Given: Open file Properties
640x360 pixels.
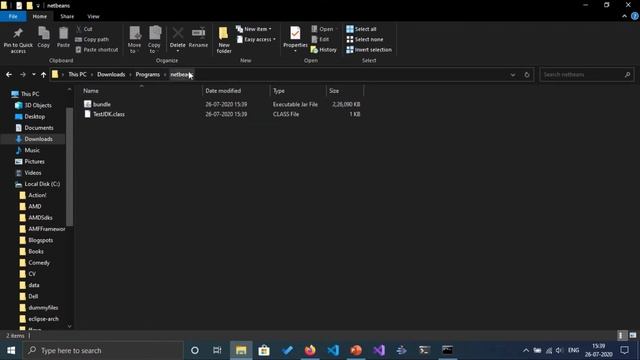Looking at the screenshot, I should [x=295, y=39].
